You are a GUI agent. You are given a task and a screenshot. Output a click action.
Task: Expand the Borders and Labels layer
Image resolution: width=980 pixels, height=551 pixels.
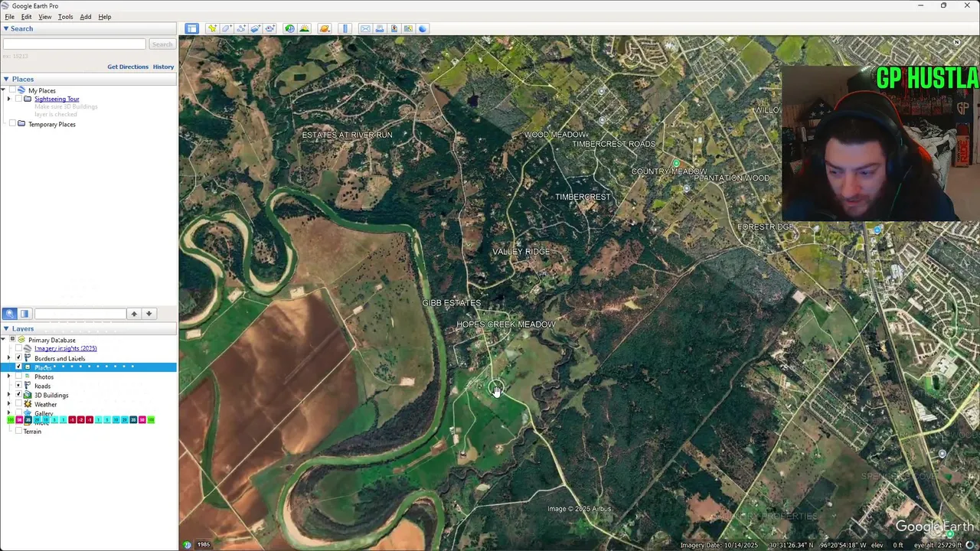9,358
